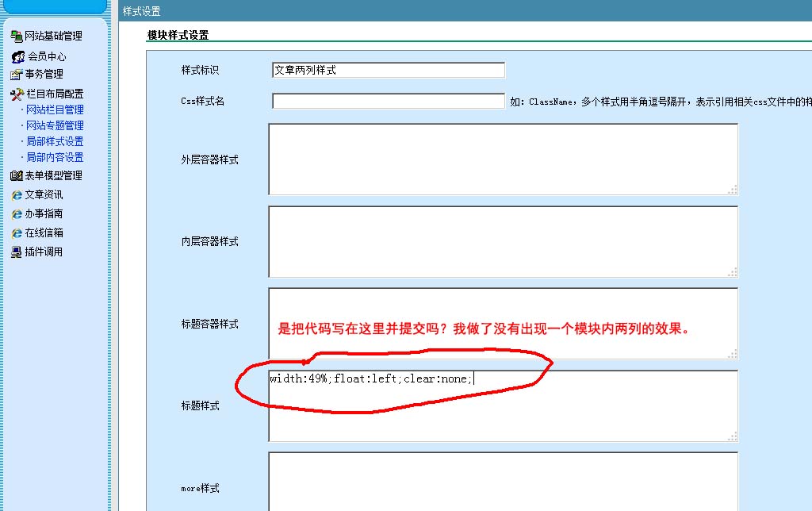Open 表单模型管理 via its icon
812x511 pixels.
point(16,175)
